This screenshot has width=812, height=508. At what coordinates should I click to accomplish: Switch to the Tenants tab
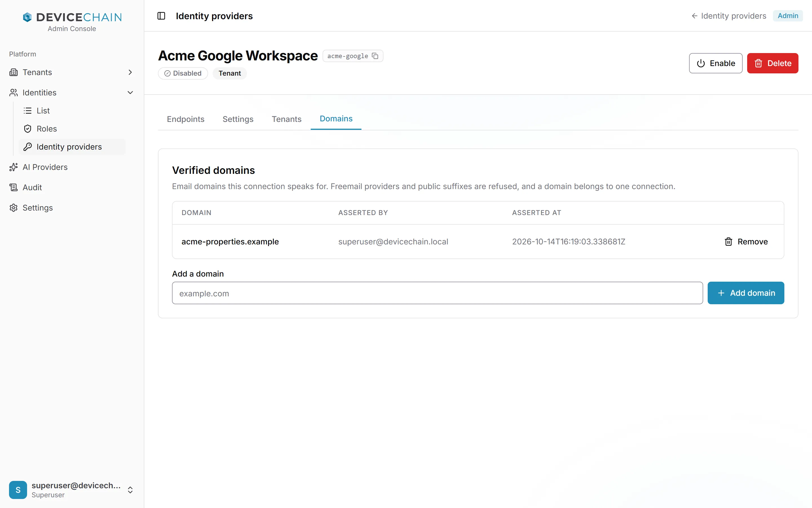click(286, 119)
